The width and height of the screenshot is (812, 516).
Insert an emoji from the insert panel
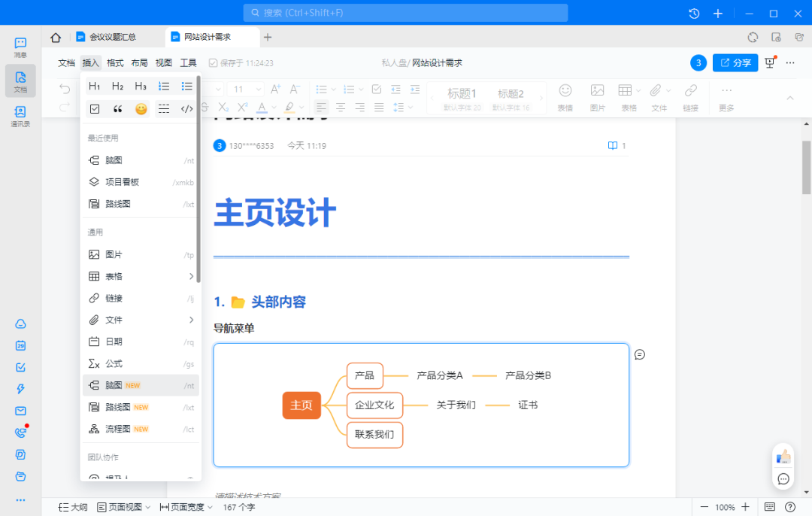pos(141,109)
